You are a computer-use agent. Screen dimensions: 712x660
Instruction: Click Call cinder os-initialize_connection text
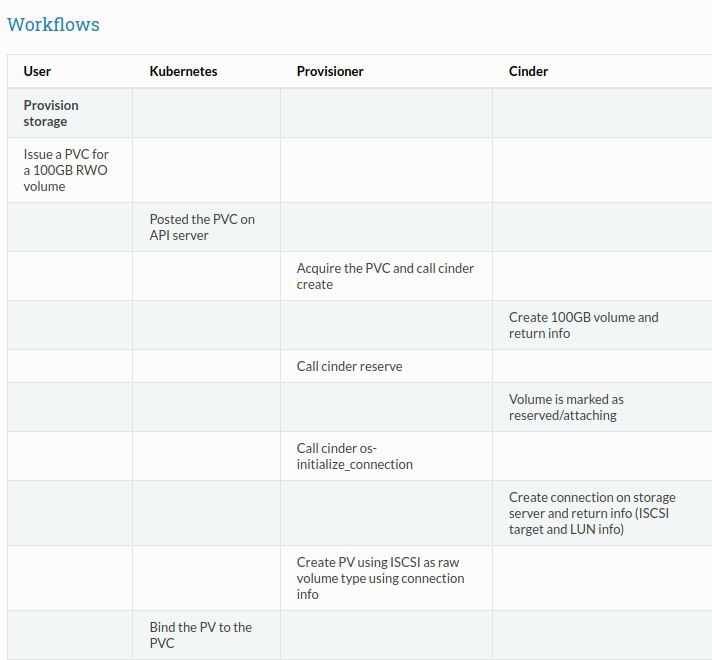tap(355, 456)
